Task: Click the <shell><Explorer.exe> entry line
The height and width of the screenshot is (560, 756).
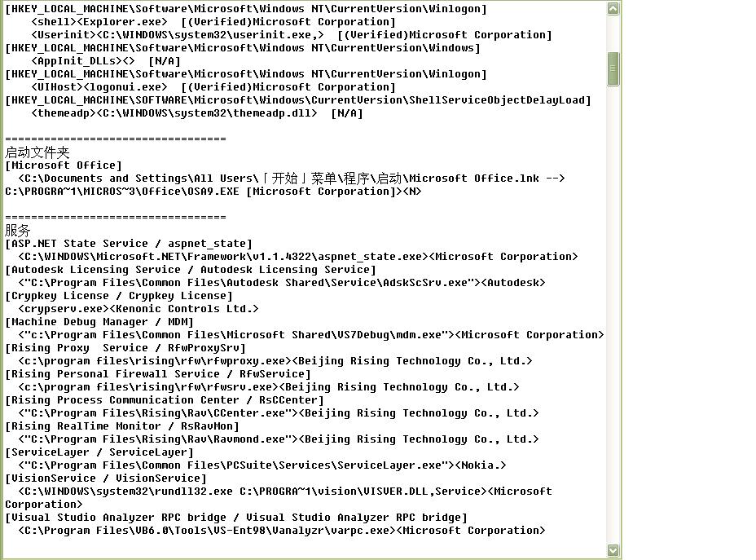Action: 213,22
